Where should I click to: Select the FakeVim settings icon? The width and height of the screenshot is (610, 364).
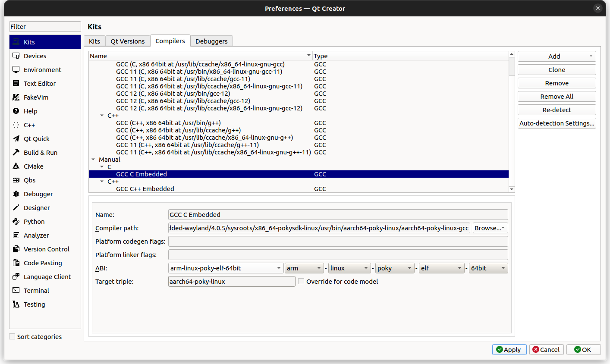click(x=16, y=97)
